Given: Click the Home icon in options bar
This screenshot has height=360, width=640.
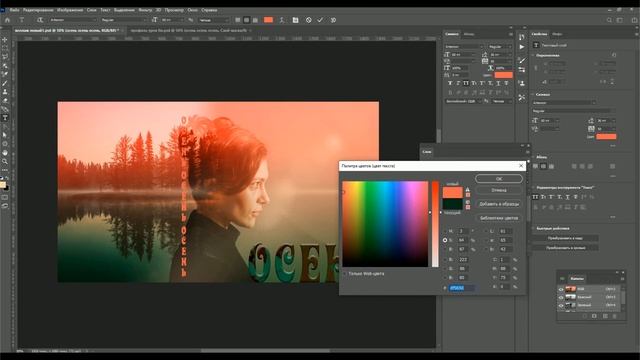Looking at the screenshot, I should point(7,20).
